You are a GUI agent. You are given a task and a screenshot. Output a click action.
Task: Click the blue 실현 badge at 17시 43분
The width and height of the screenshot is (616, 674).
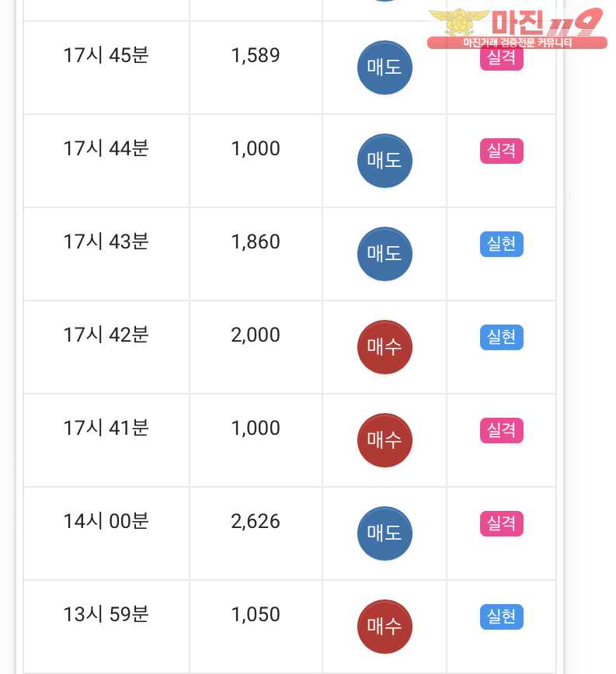pos(502,244)
